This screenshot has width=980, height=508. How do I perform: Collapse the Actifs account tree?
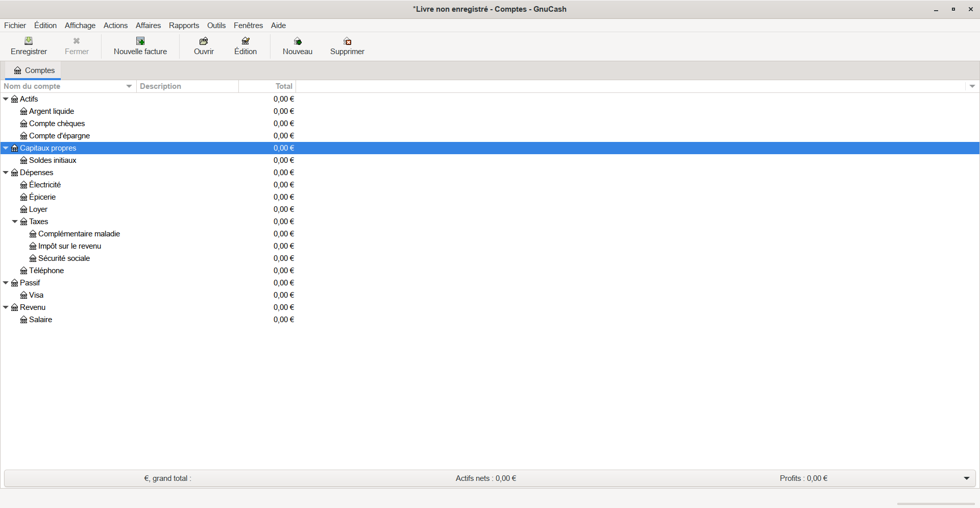click(x=6, y=99)
